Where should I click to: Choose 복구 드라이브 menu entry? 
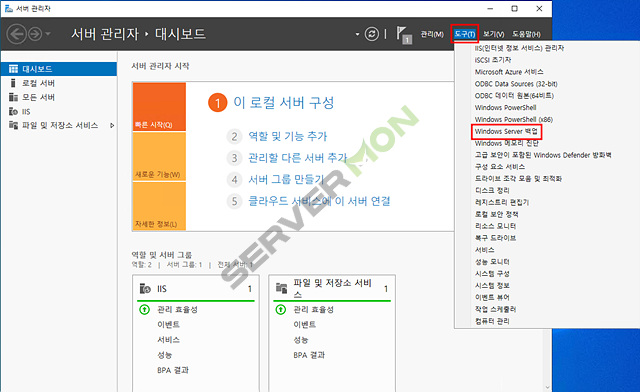click(495, 238)
